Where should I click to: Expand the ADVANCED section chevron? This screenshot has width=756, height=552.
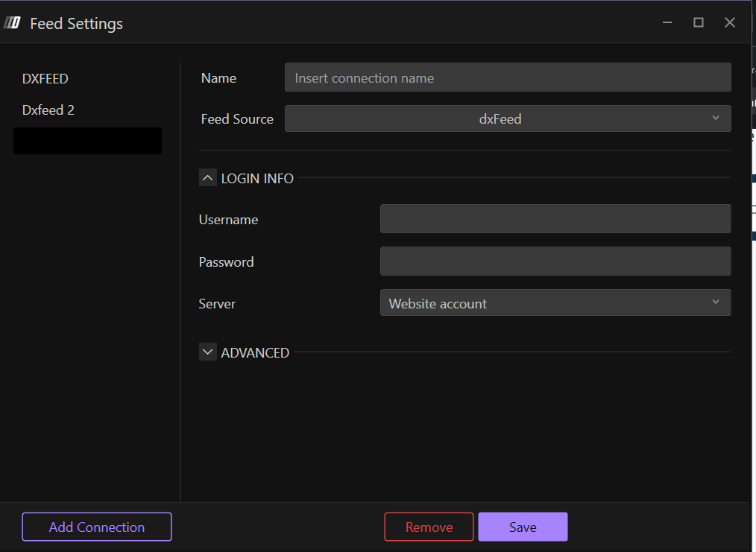coord(208,352)
